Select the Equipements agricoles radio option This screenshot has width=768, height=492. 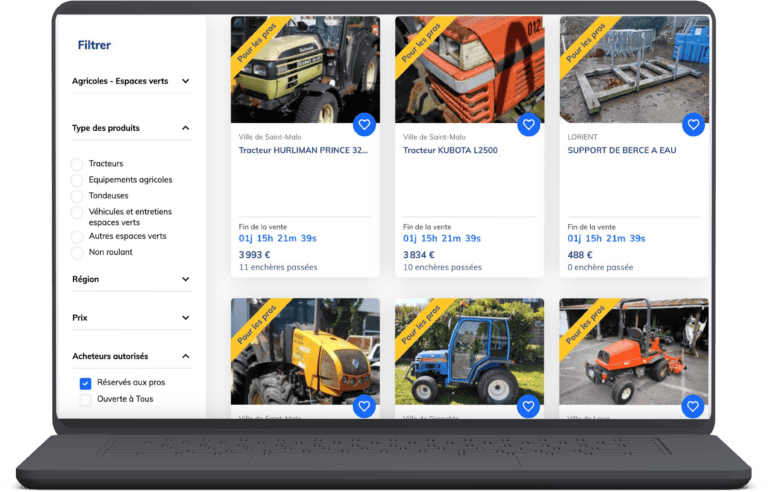77,180
